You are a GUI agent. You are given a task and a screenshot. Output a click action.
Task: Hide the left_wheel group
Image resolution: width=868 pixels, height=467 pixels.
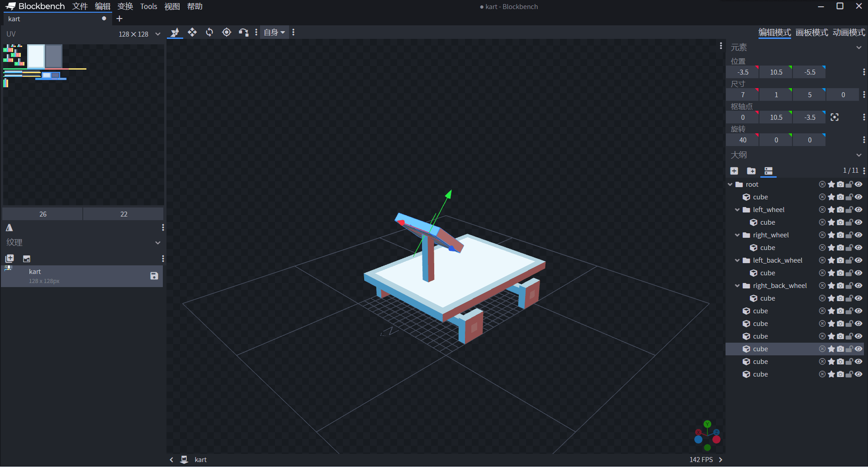(x=859, y=210)
